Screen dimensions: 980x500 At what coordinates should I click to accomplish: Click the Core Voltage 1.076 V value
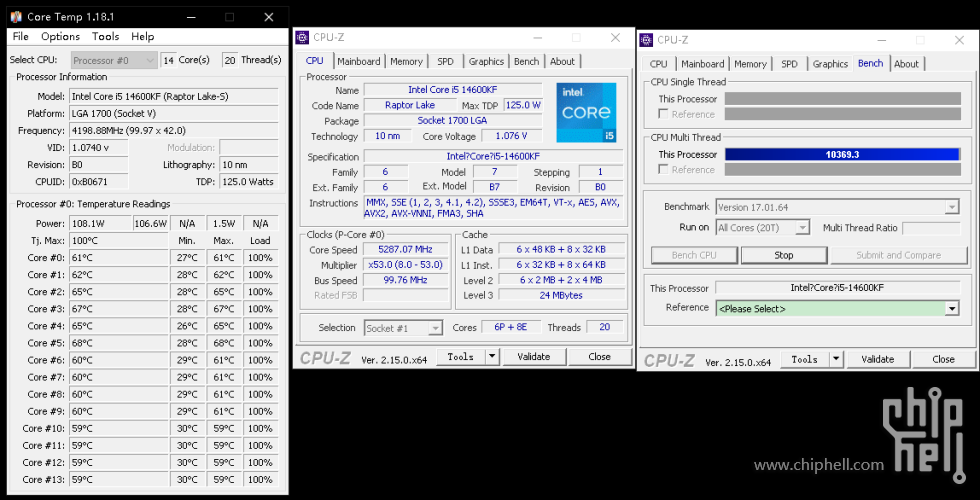point(512,136)
